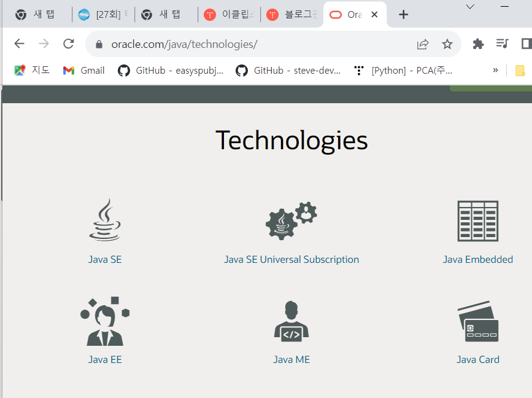The height and width of the screenshot is (398, 532).
Task: Click the Java SE Universal Subscription gears icon
Action: click(x=291, y=220)
